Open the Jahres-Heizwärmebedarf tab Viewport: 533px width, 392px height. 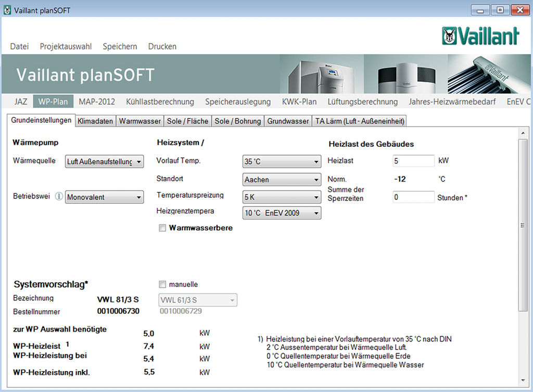[x=452, y=102]
